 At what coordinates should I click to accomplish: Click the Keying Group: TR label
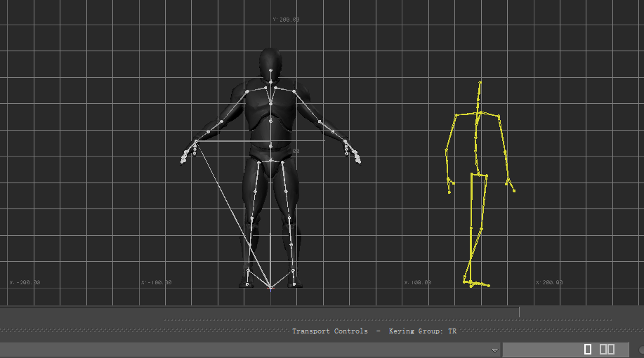coord(422,331)
